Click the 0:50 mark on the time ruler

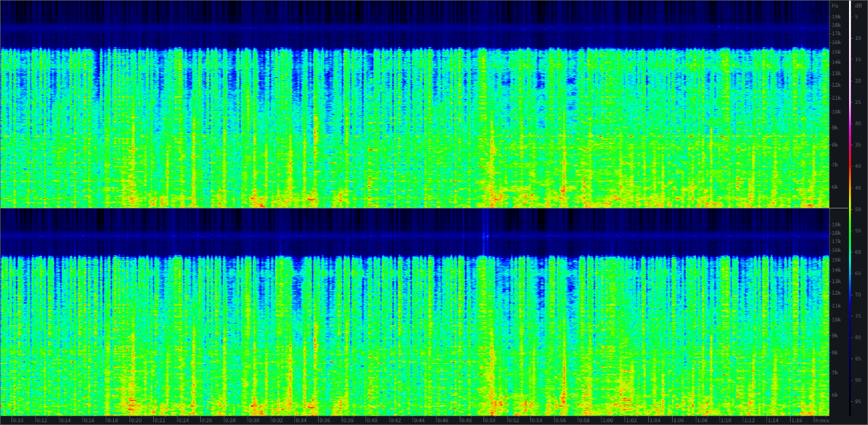coord(490,420)
